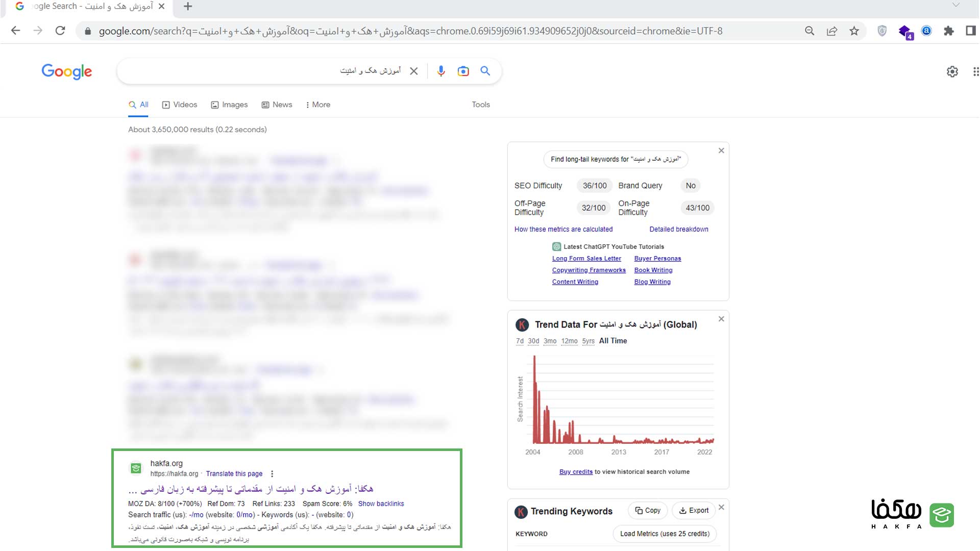Click the Buy credits link
Viewport: 980px width, 551px height.
click(576, 472)
